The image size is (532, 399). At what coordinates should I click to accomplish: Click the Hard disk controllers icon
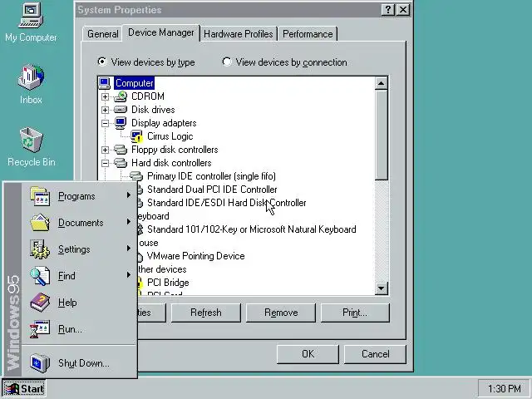coord(121,163)
